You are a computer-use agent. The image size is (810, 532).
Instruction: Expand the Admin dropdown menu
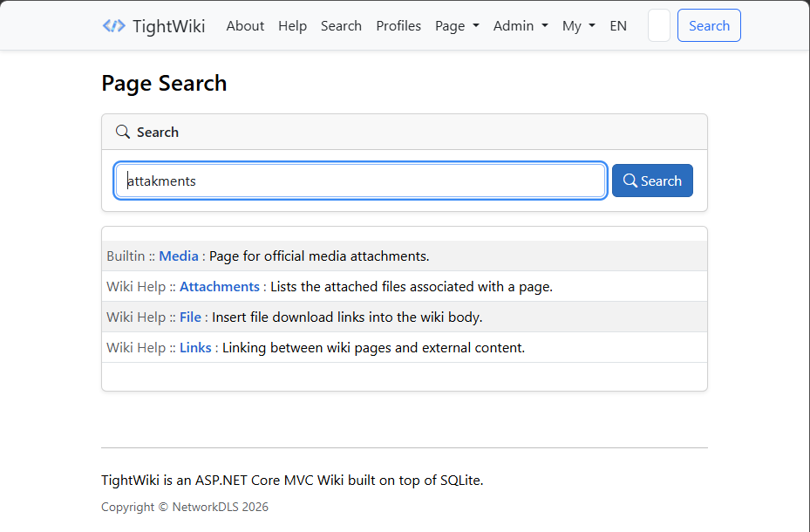point(521,26)
